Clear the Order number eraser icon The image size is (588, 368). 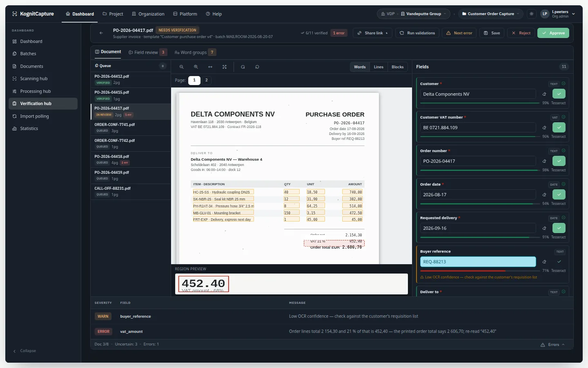point(544,161)
